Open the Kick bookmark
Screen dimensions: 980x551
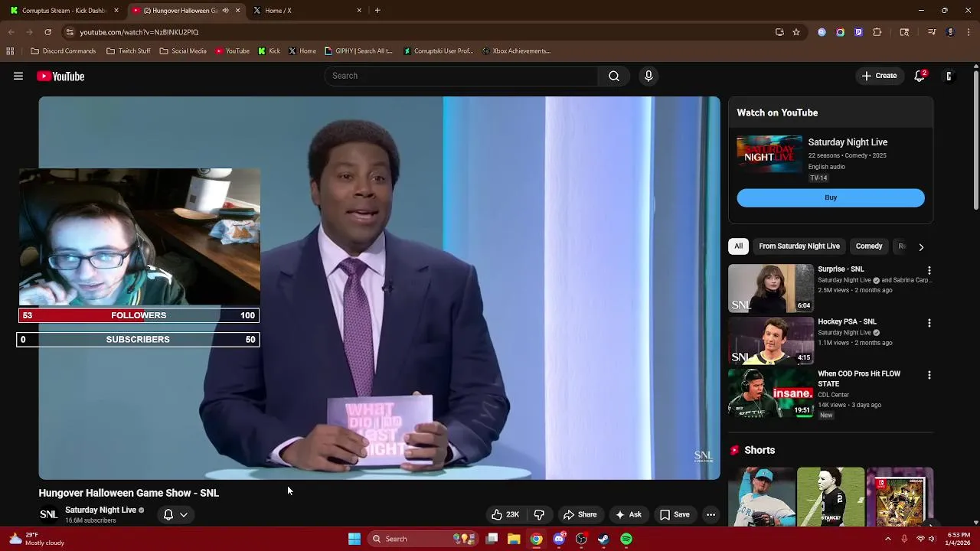pos(269,51)
